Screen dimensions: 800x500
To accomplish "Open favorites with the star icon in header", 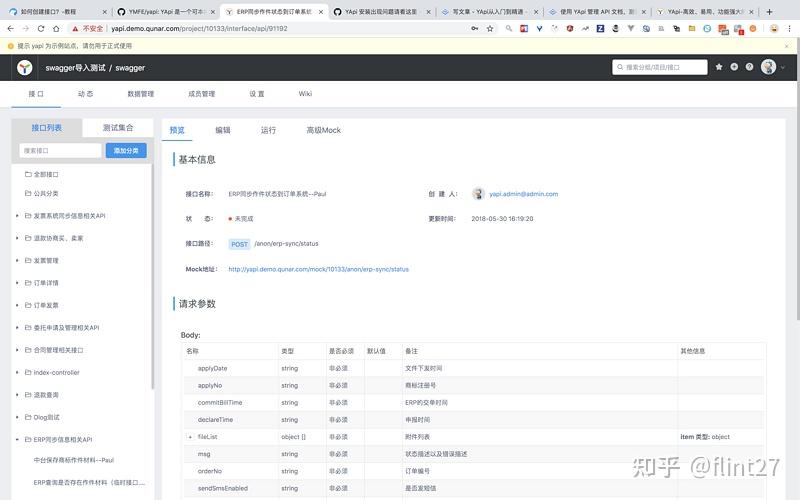I will point(719,67).
